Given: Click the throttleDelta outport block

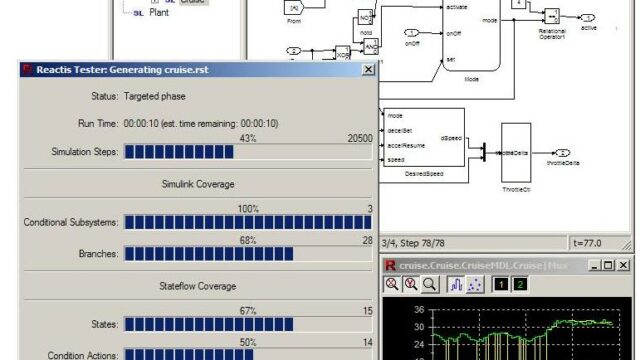Looking at the screenshot, I should pos(562,153).
